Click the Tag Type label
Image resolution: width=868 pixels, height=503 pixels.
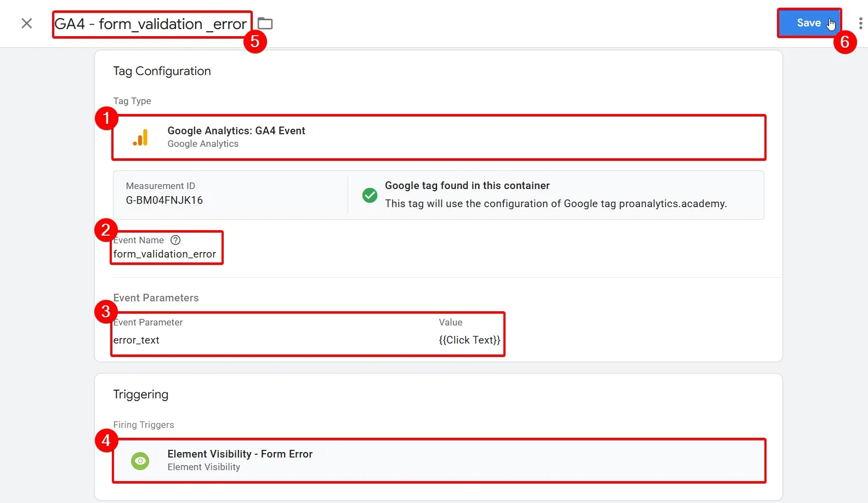point(132,101)
